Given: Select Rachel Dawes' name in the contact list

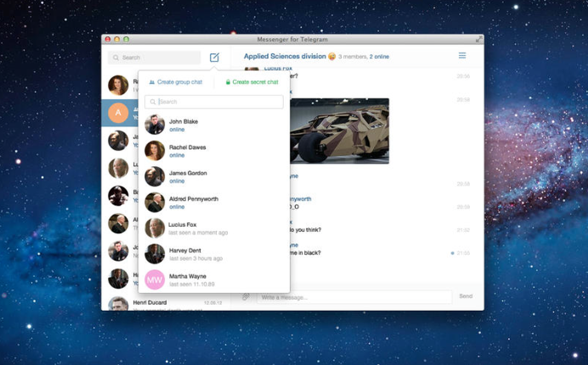Looking at the screenshot, I should pyautogui.click(x=188, y=148).
